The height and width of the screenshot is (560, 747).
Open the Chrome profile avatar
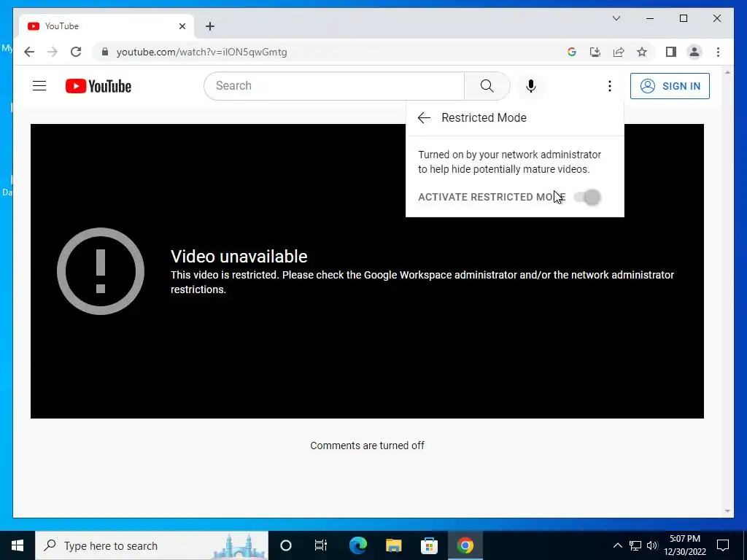[694, 52]
